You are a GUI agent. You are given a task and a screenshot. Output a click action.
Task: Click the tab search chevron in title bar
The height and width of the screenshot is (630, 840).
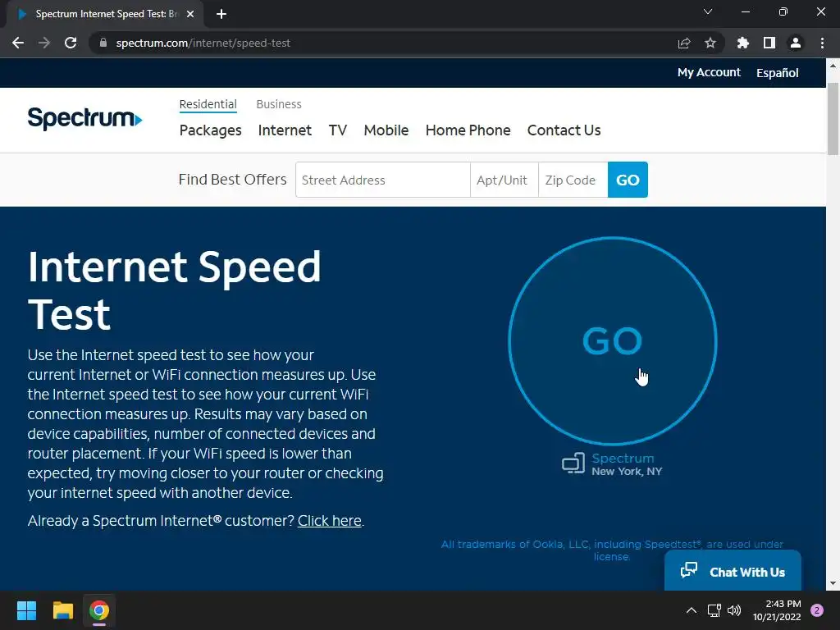click(708, 11)
